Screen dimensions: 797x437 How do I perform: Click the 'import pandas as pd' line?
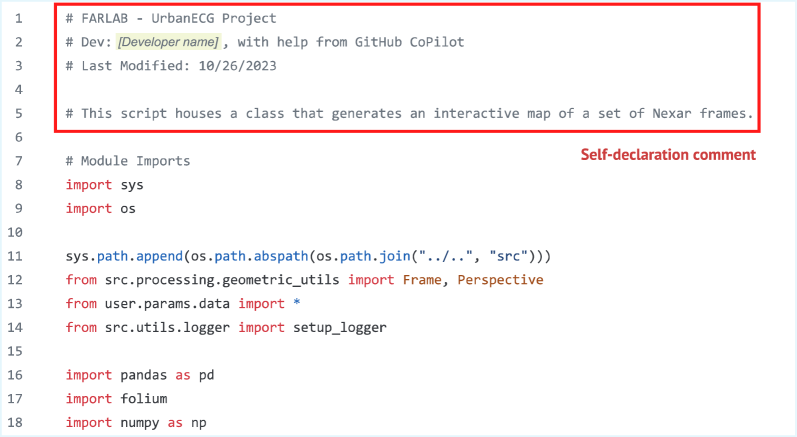coord(140,375)
